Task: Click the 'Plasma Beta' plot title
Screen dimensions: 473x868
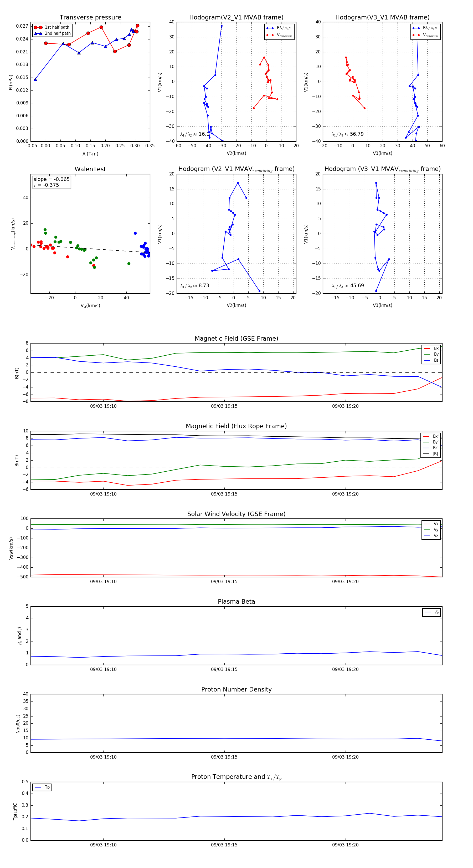Action: click(236, 602)
